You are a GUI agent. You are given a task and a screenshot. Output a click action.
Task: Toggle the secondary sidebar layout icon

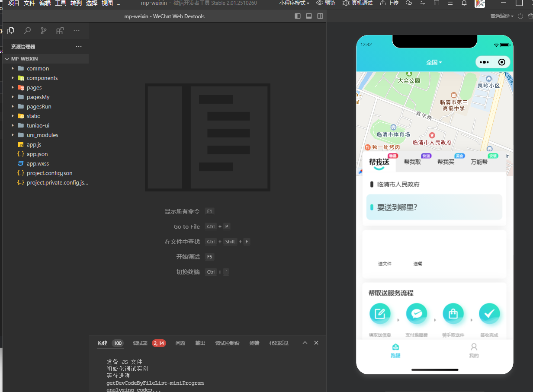[320, 16]
